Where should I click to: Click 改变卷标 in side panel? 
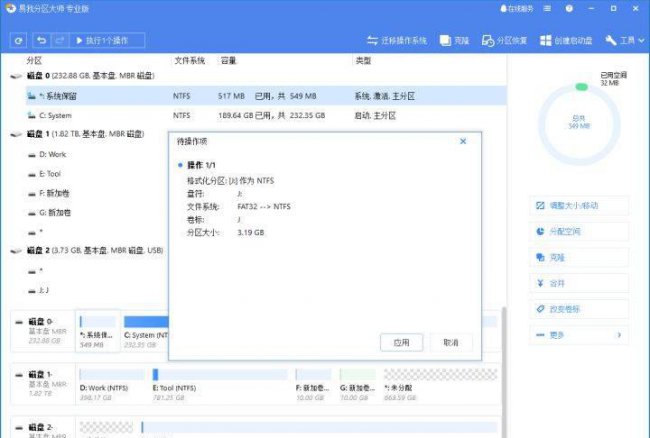point(579,309)
